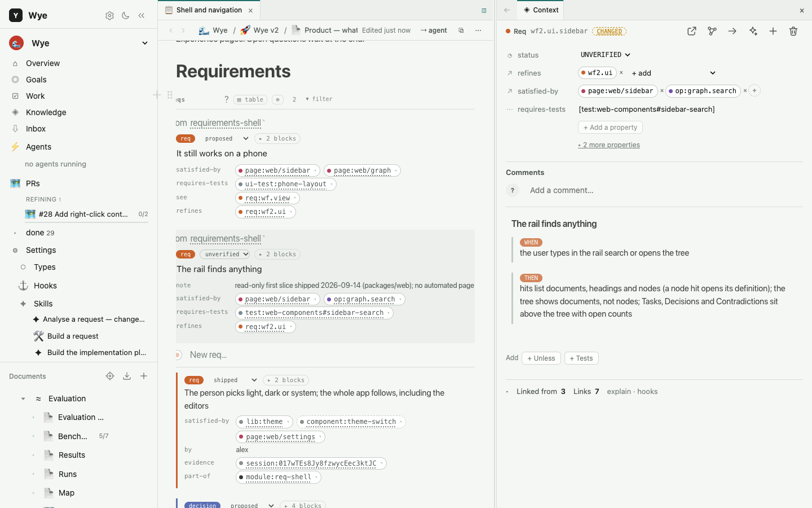Click the AI sparkle icon in Context

(x=753, y=32)
